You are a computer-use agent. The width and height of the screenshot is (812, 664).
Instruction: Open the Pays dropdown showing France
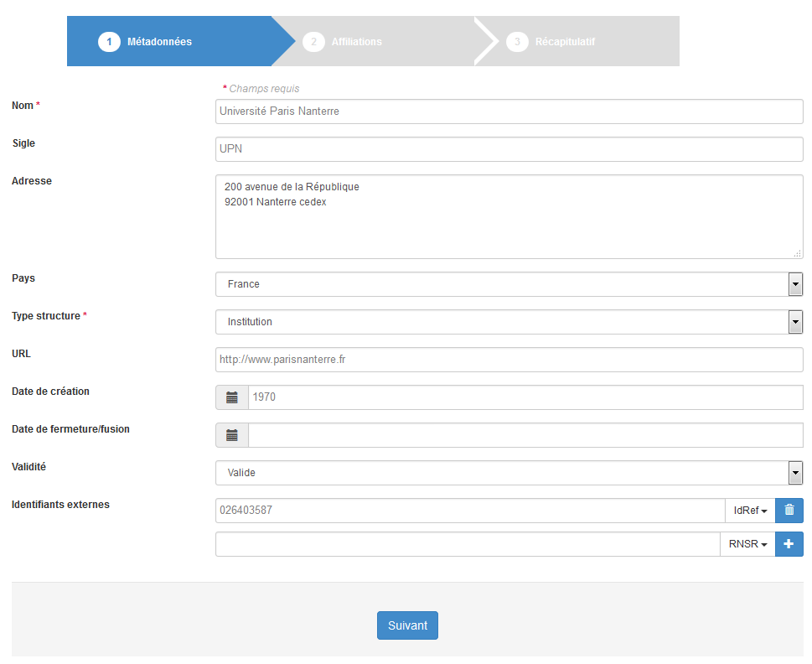[509, 284]
